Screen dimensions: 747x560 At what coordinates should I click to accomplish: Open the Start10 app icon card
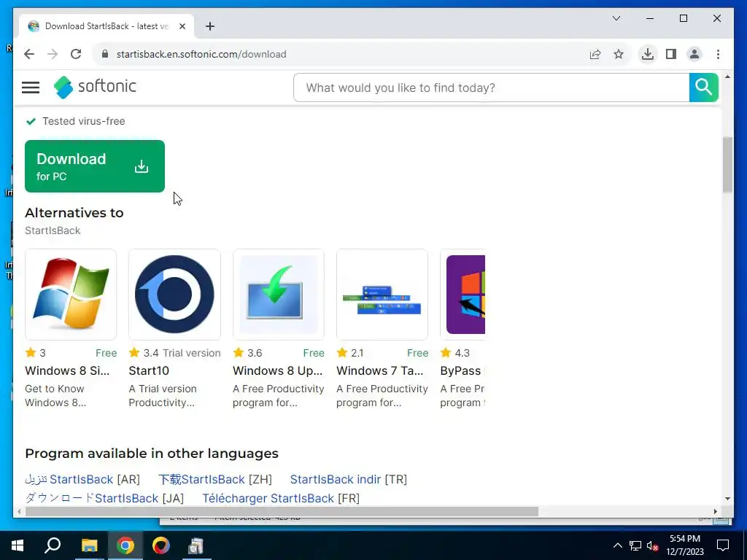click(175, 295)
